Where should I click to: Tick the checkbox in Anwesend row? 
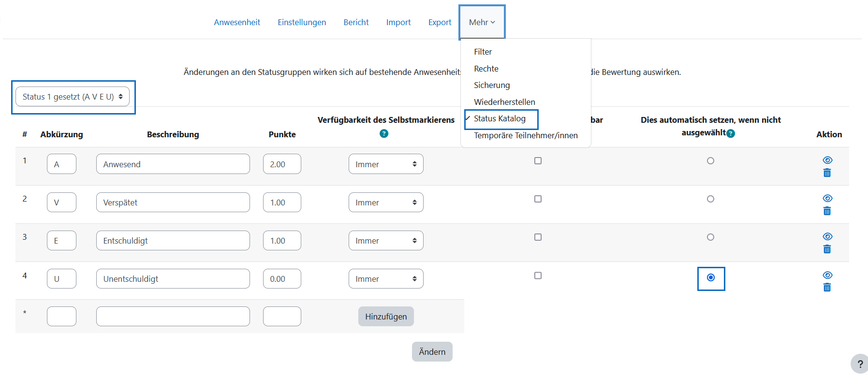(x=538, y=160)
